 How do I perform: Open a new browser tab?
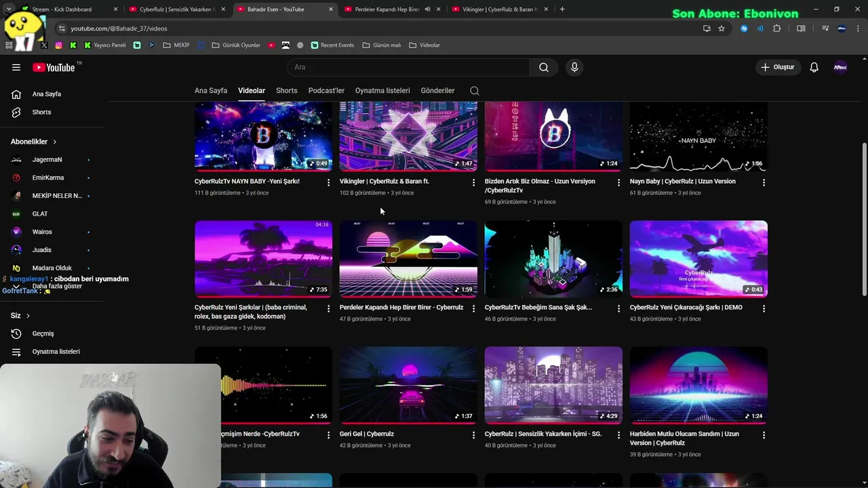coord(562,9)
